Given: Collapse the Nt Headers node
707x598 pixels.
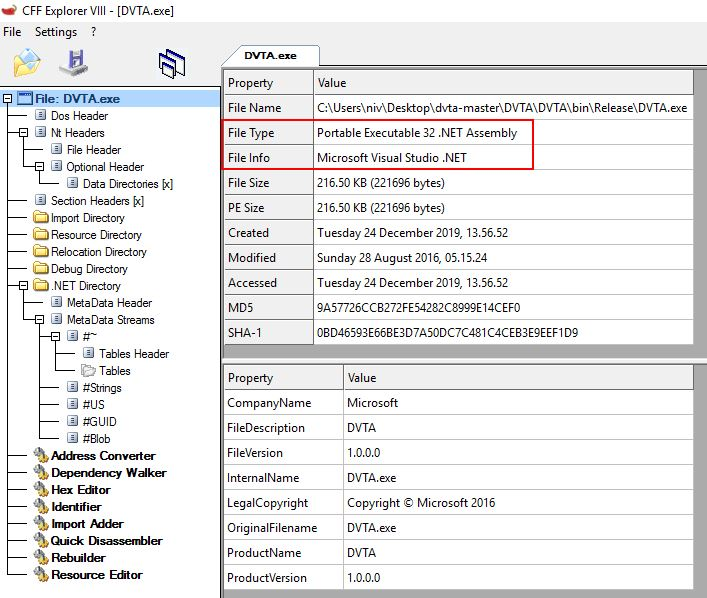Looking at the screenshot, I should (x=23, y=133).
